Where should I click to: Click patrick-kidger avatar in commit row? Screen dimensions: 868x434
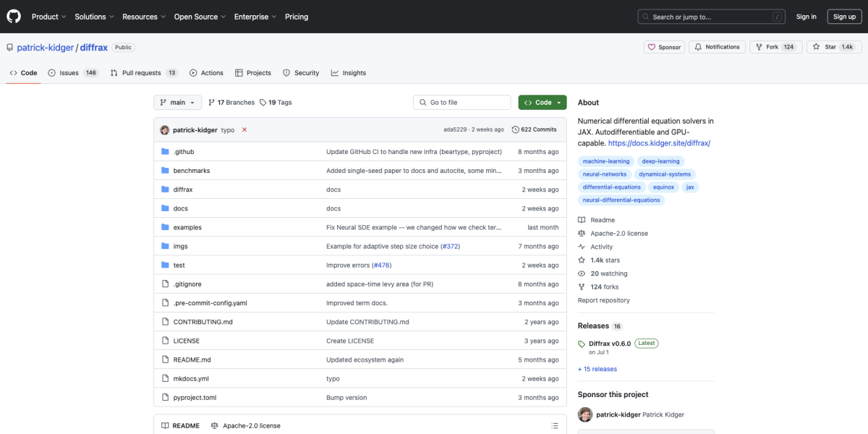click(165, 130)
